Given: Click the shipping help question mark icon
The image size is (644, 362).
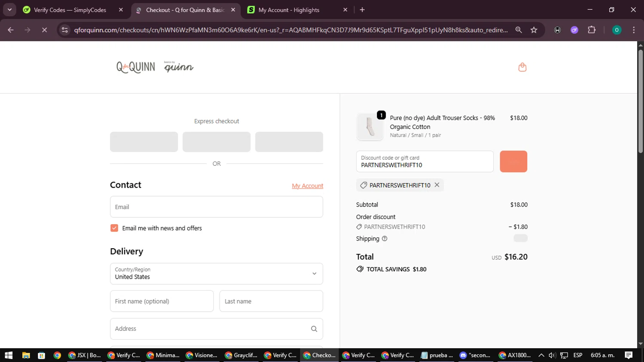Looking at the screenshot, I should 384,239.
